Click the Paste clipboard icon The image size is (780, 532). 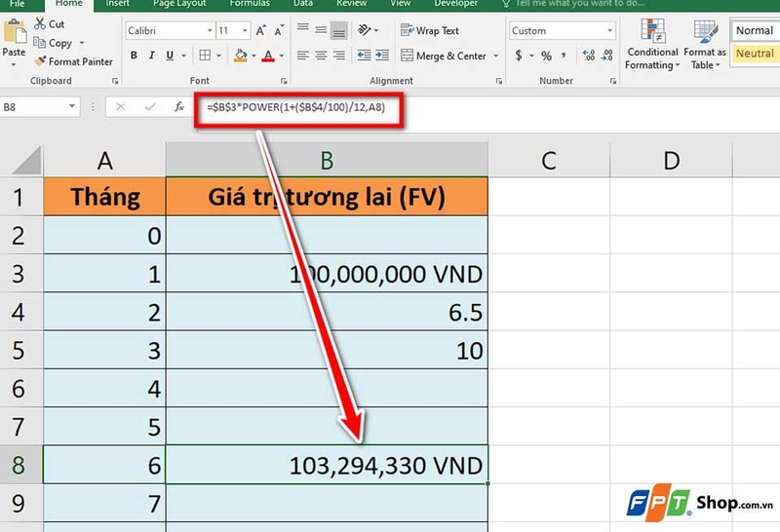point(14,32)
